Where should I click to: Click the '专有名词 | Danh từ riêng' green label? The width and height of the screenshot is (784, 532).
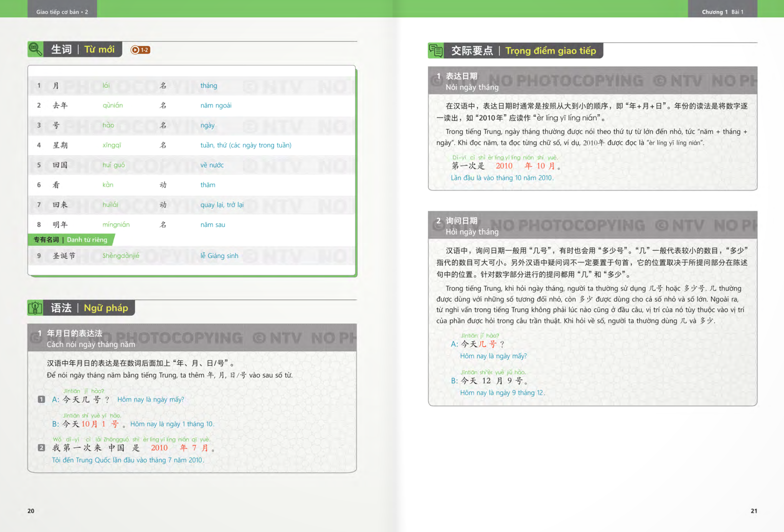71,240
